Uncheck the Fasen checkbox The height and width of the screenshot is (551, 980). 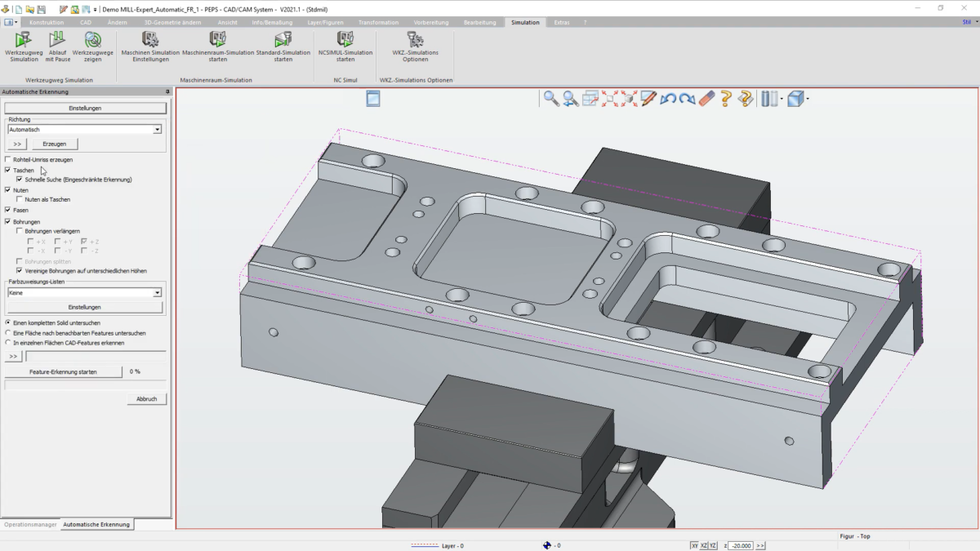(x=8, y=210)
